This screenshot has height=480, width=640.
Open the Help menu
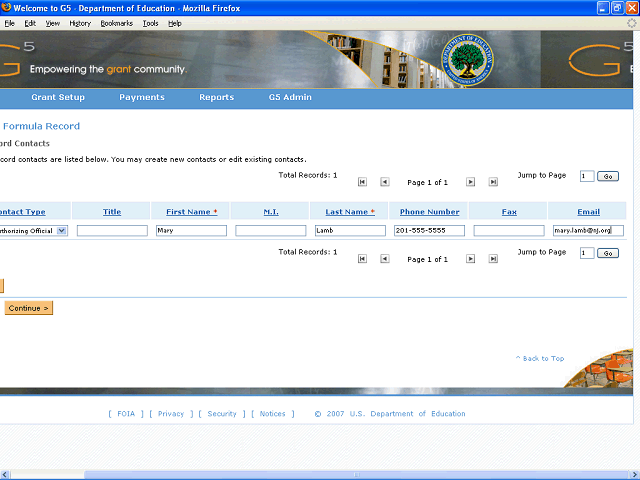pos(175,23)
